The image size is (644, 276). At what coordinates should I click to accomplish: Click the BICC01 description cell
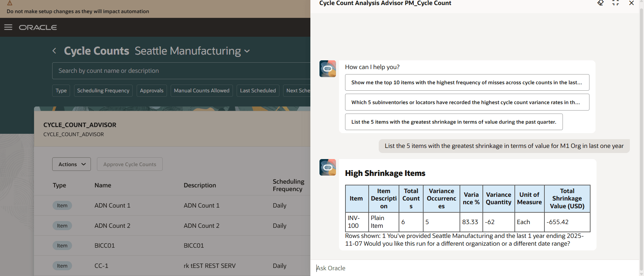pyautogui.click(x=194, y=246)
